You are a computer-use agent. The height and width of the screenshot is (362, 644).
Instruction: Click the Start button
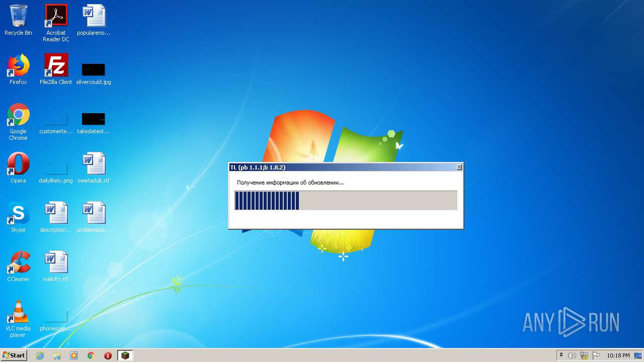pyautogui.click(x=14, y=355)
